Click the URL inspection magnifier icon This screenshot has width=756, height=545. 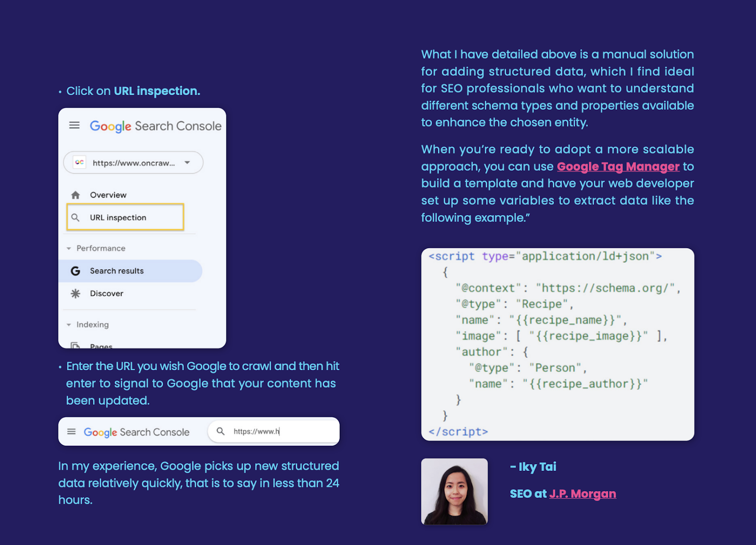[75, 217]
